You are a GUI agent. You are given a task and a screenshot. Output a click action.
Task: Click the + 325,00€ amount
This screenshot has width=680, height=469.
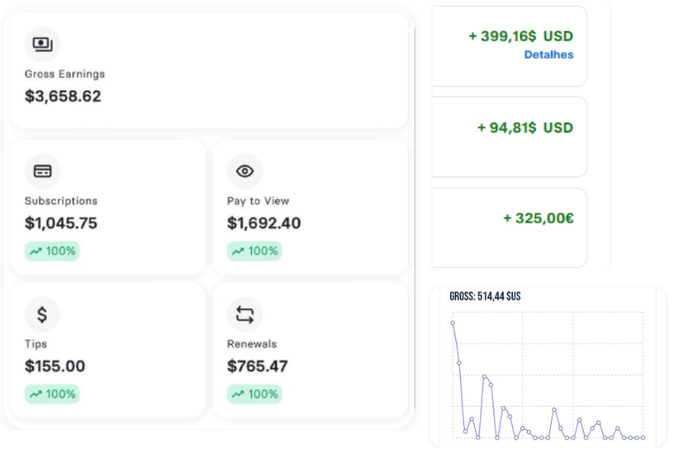(x=538, y=218)
